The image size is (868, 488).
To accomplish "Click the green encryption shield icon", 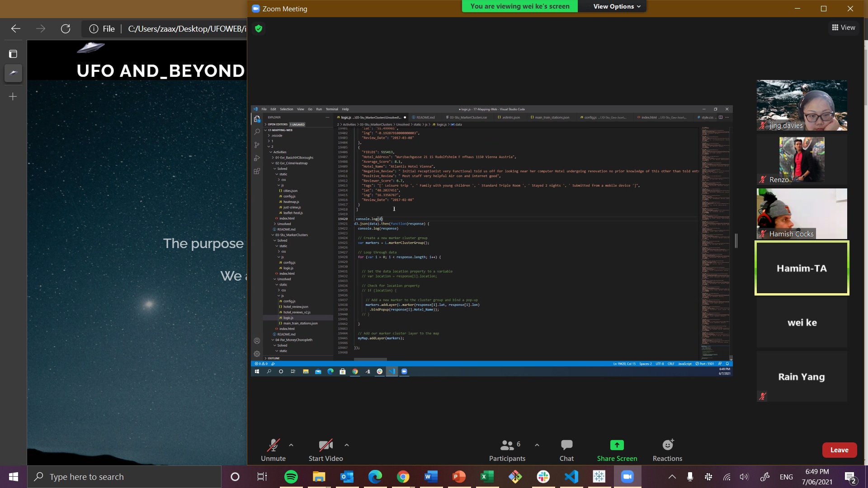I will point(259,29).
